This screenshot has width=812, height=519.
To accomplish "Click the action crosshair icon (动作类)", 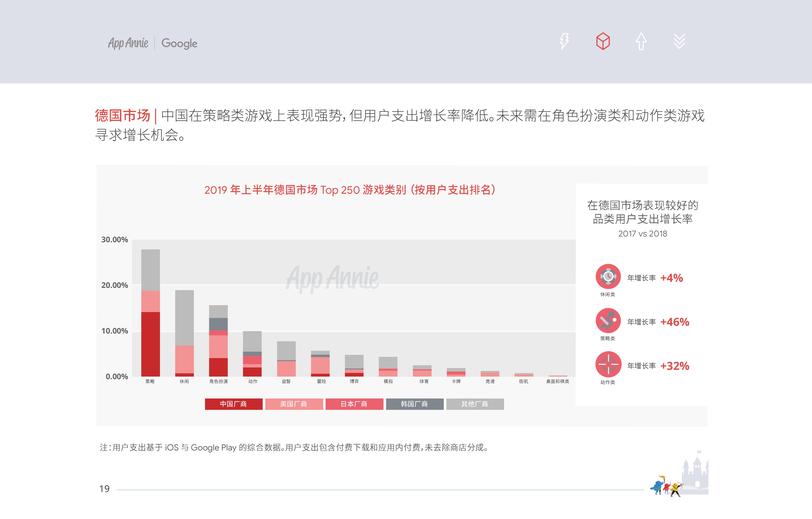I will (x=608, y=364).
